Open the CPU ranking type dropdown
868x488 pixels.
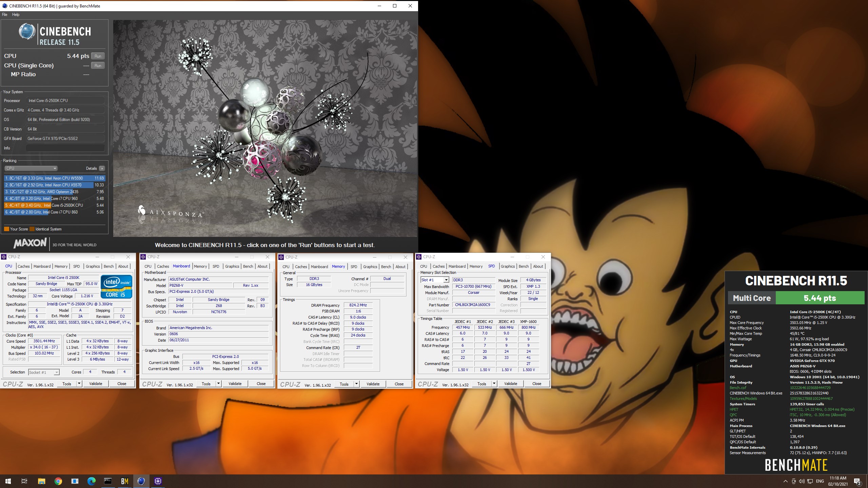[x=31, y=168]
